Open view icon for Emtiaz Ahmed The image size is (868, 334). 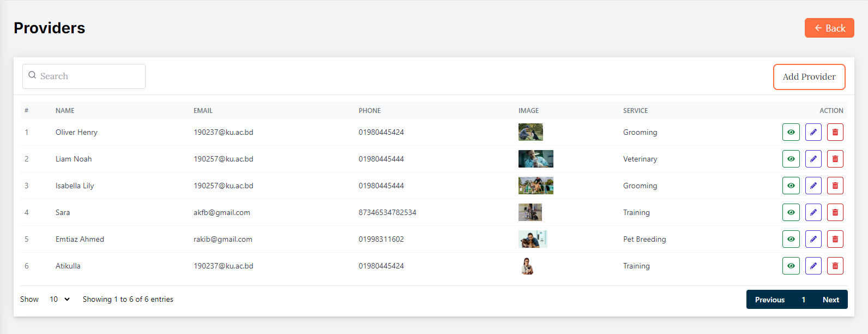[791, 239]
